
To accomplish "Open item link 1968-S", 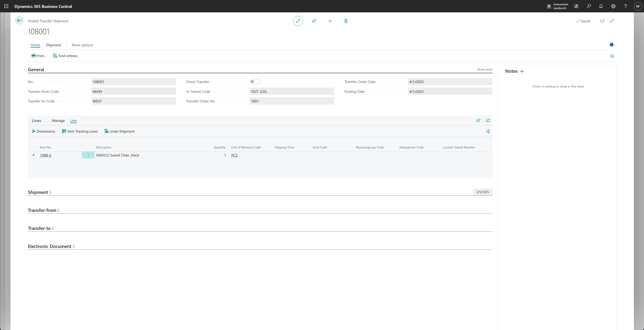I will [x=46, y=155].
